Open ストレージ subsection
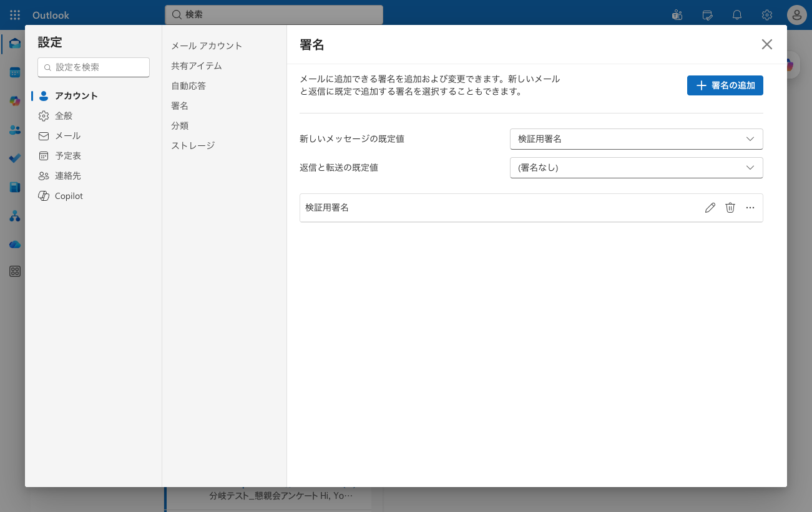 (x=193, y=145)
